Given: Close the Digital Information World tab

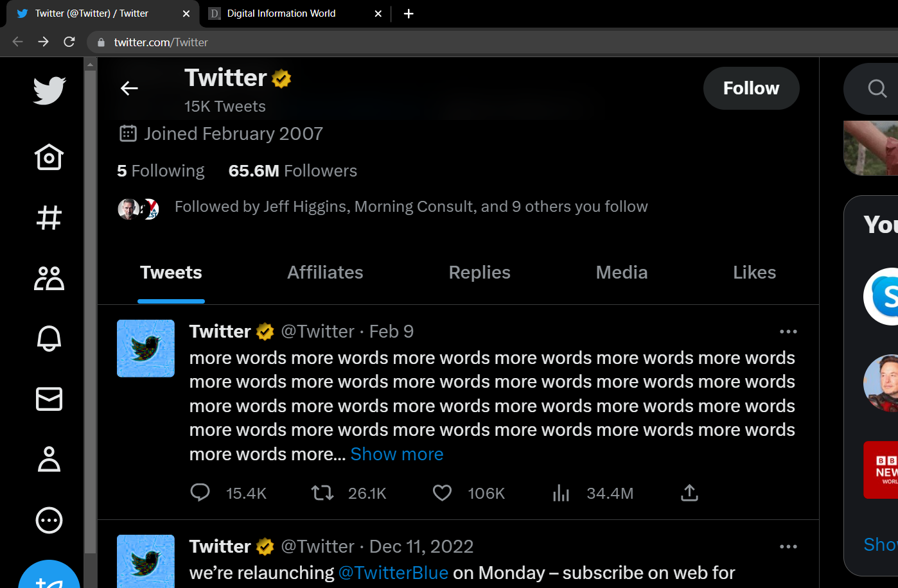Looking at the screenshot, I should 378,13.
